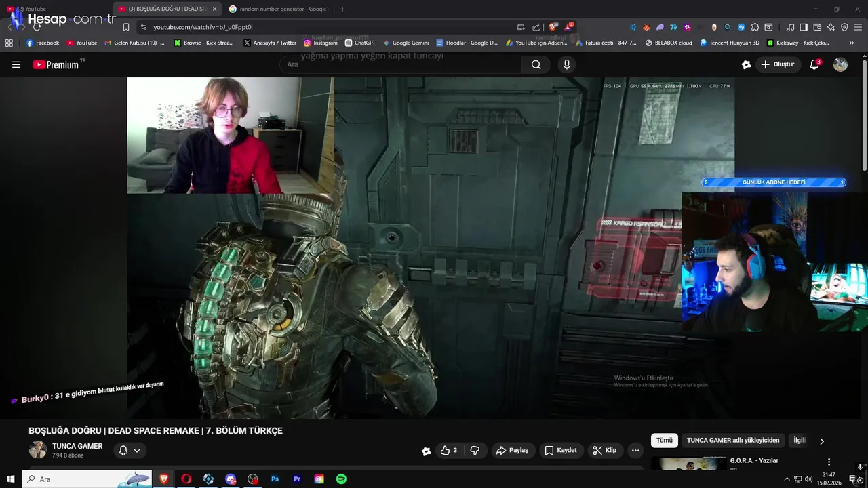Screen dimensions: 868x488
Task: Start voice search with microphone icon
Action: click(x=566, y=64)
